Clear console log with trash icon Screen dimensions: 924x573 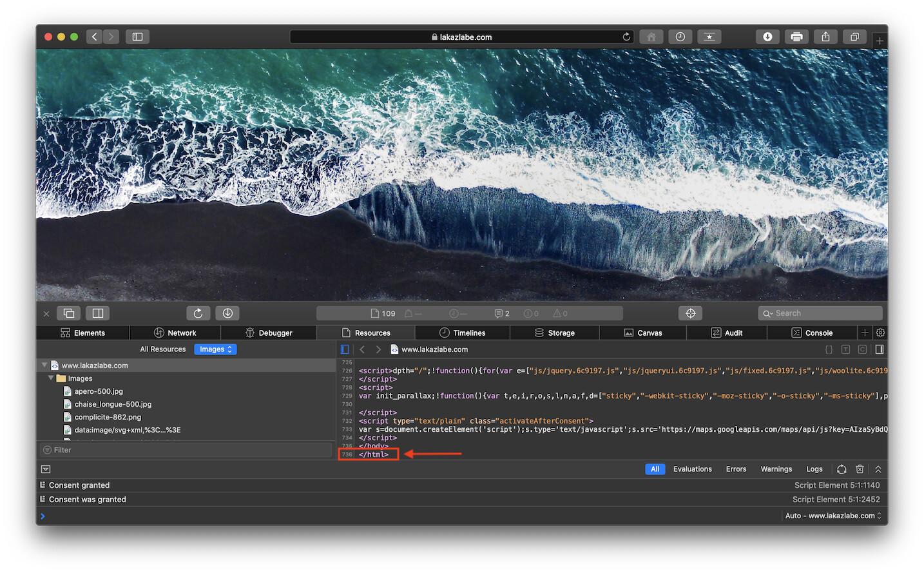860,469
